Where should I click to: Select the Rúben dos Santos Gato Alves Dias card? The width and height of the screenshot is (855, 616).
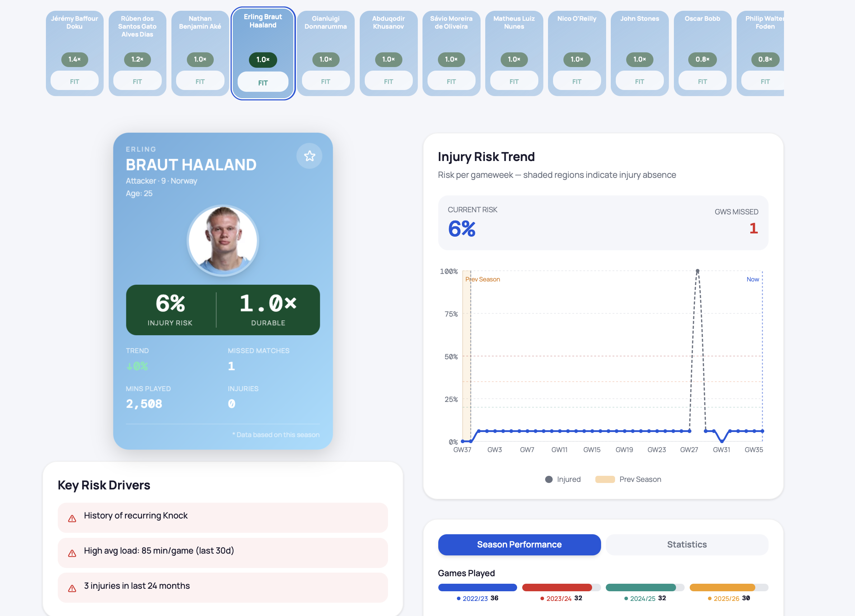(x=137, y=53)
